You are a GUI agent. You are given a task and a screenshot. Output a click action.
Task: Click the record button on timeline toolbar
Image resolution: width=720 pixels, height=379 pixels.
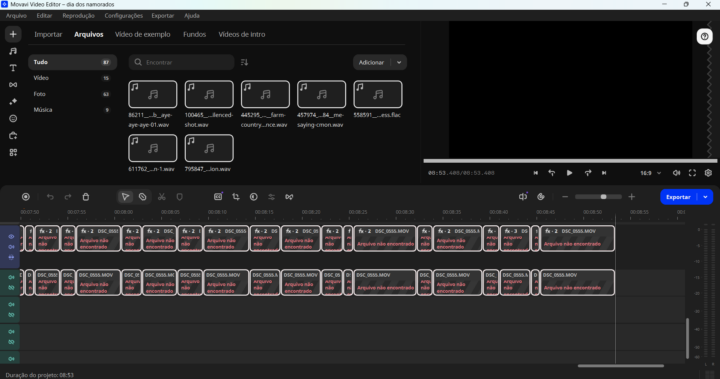point(26,197)
